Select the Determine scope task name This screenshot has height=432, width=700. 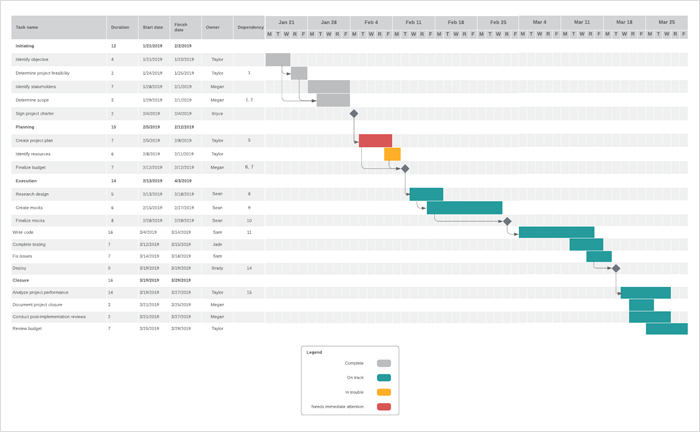(32, 100)
